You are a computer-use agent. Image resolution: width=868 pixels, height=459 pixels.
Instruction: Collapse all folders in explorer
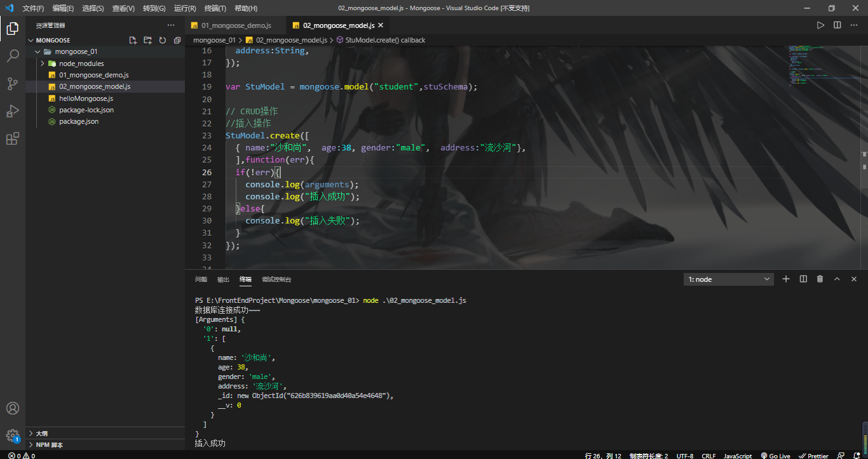click(x=177, y=40)
